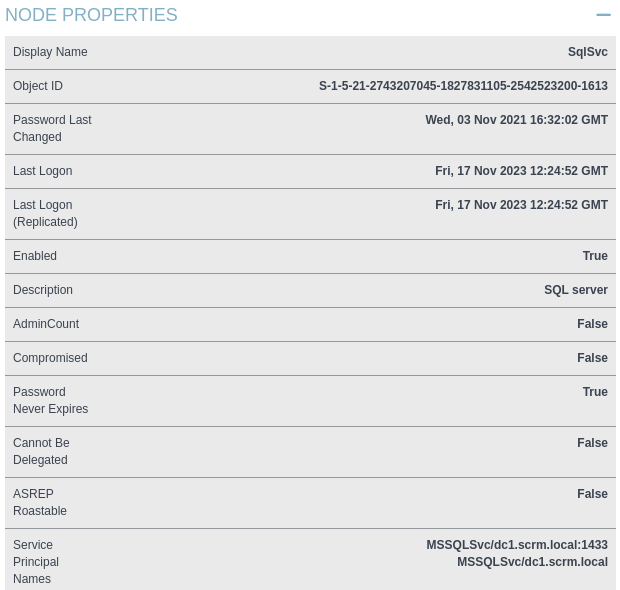Viewport: 620px width, 590px height.
Task: Click the Object ID row label
Action: click(x=38, y=86)
